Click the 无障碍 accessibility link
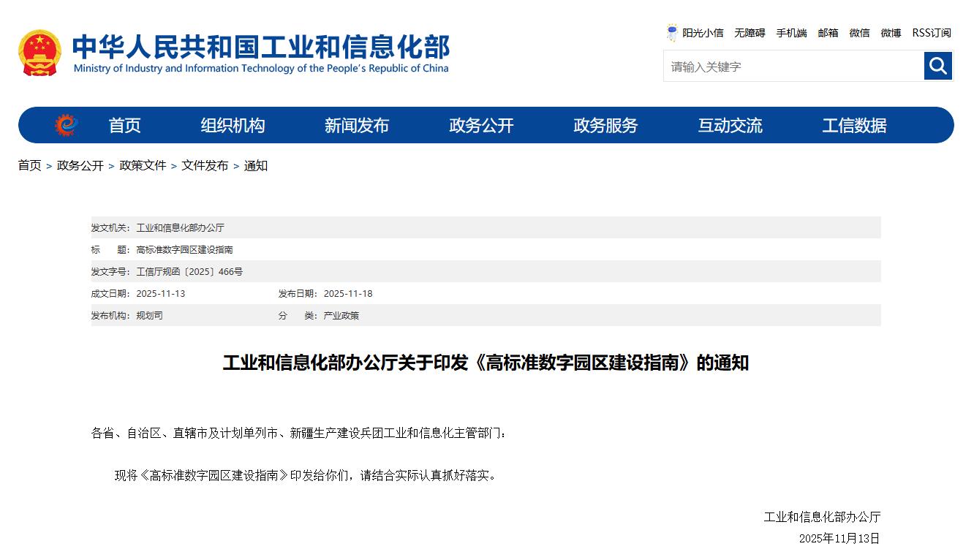The image size is (974, 560). coord(750,33)
